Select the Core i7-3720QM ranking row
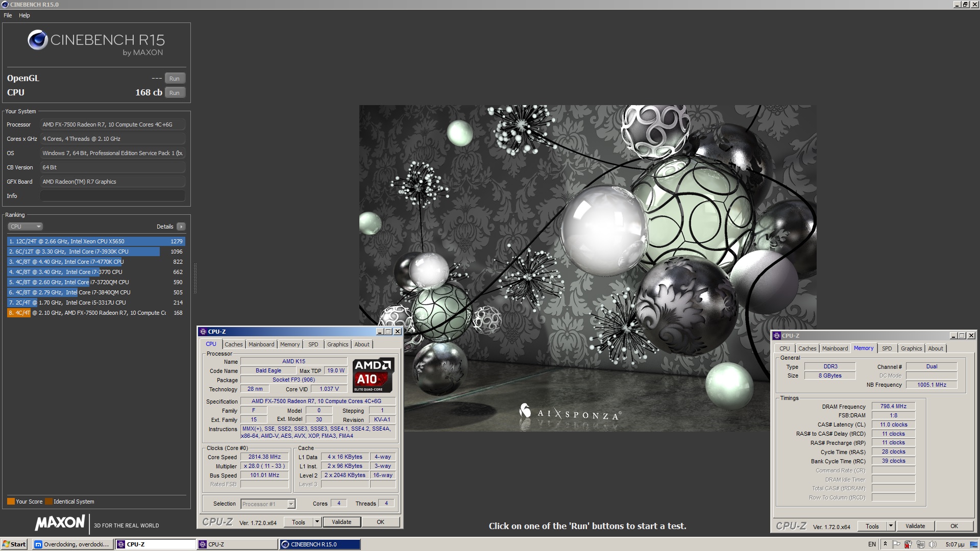This screenshot has height=551, width=980. click(96, 282)
